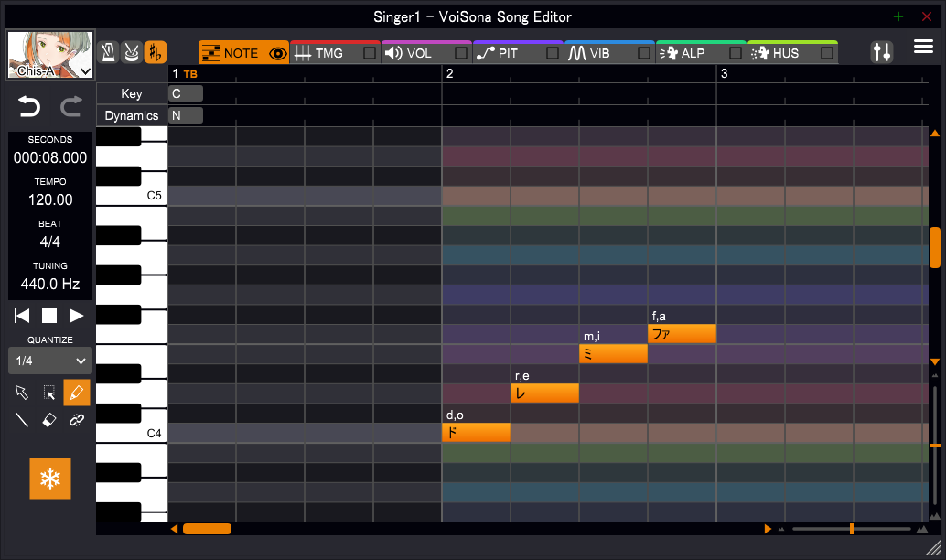This screenshot has height=560, width=946.
Task: Click the TB marker at measure 1
Action: click(190, 74)
